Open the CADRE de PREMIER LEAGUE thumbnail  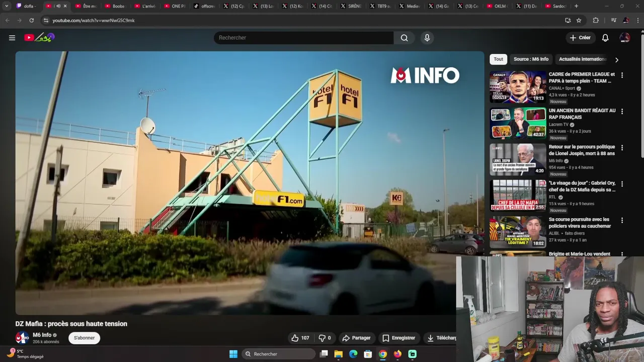click(x=518, y=86)
